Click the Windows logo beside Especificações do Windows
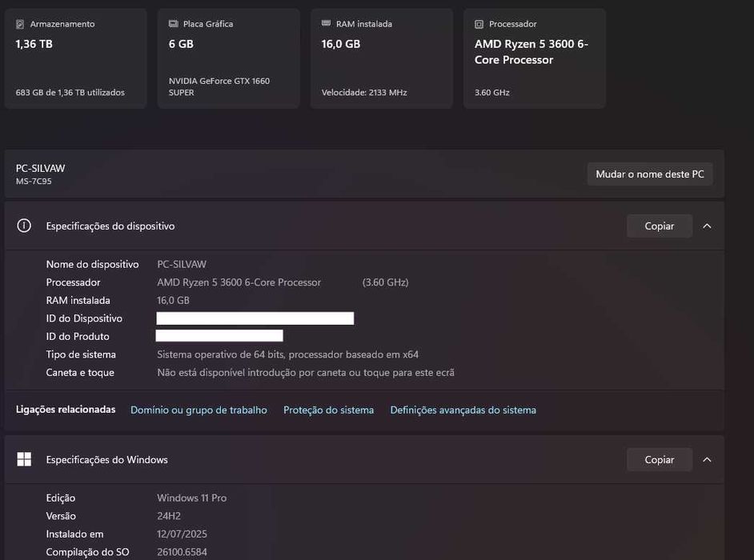754x560 pixels. point(24,459)
